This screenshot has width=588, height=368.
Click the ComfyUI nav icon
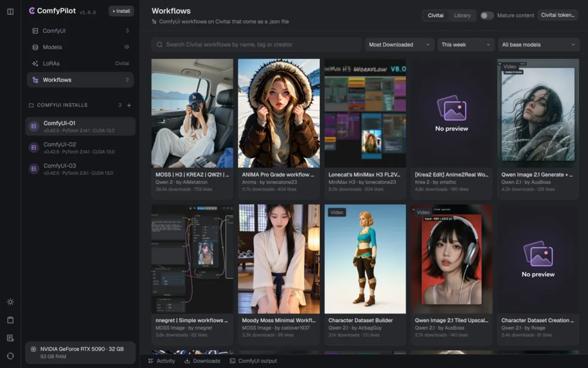click(36, 31)
